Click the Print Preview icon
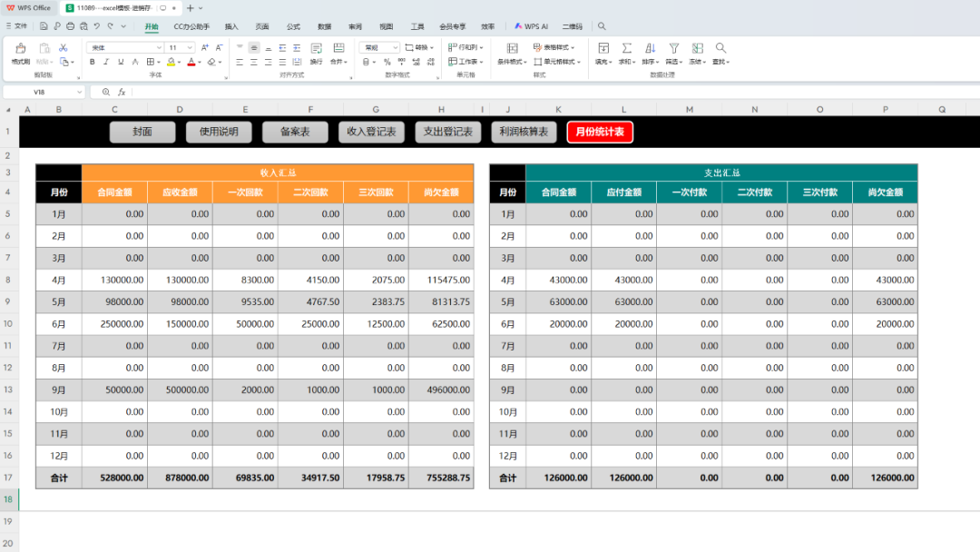The height and width of the screenshot is (552, 980). pos(83,26)
